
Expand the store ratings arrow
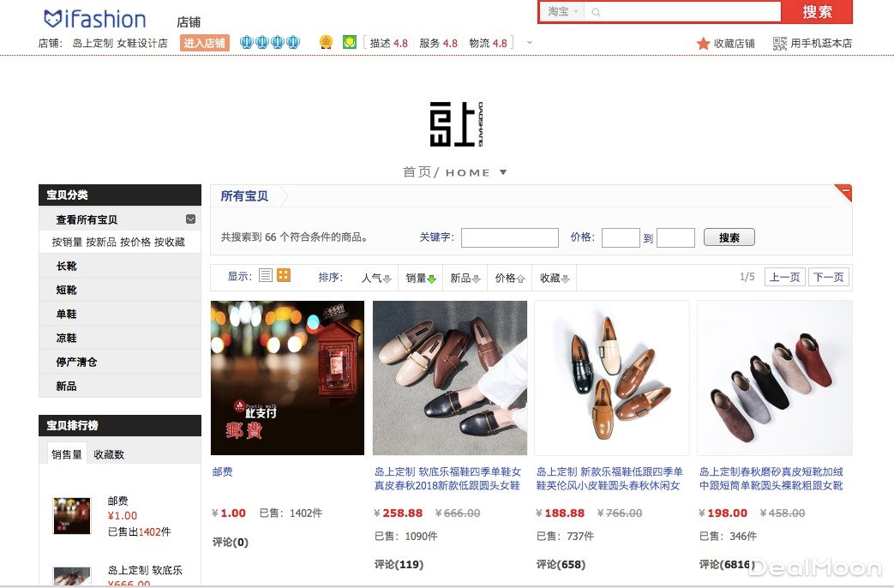(x=529, y=43)
